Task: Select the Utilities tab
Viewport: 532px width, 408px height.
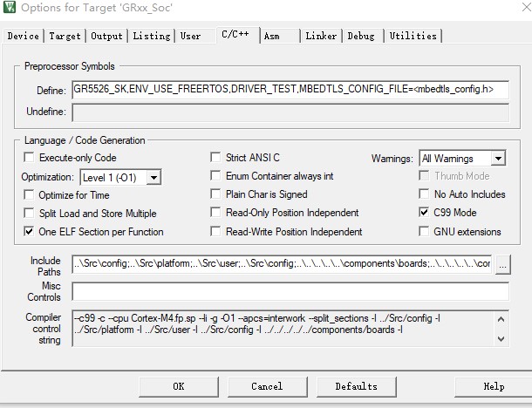Action: (x=413, y=36)
